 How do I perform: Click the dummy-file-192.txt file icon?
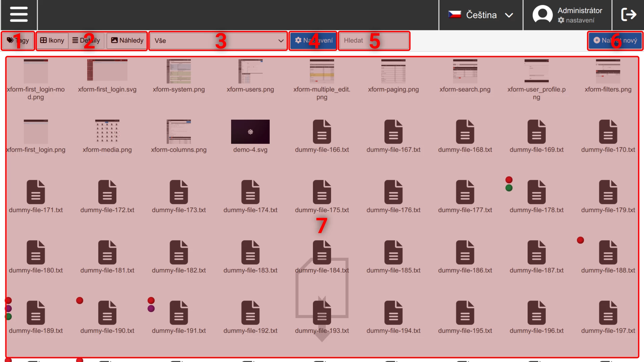click(x=250, y=313)
